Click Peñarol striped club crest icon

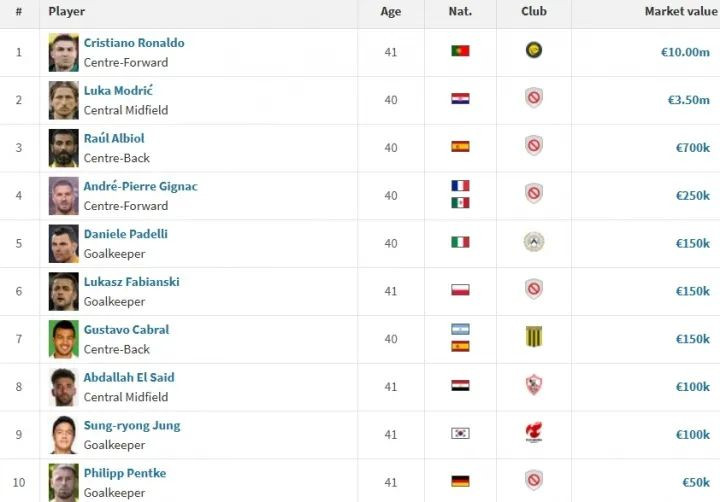pyautogui.click(x=534, y=336)
